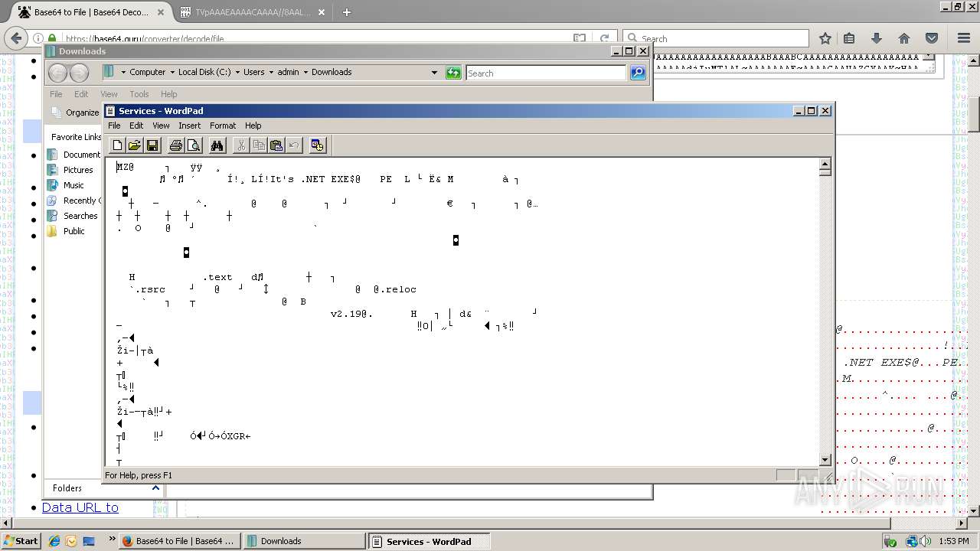
Task: Cut selection with the scissors icon
Action: (x=241, y=145)
